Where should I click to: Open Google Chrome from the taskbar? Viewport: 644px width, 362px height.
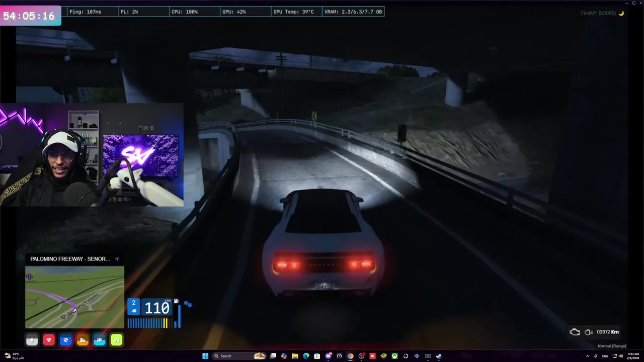(350, 356)
